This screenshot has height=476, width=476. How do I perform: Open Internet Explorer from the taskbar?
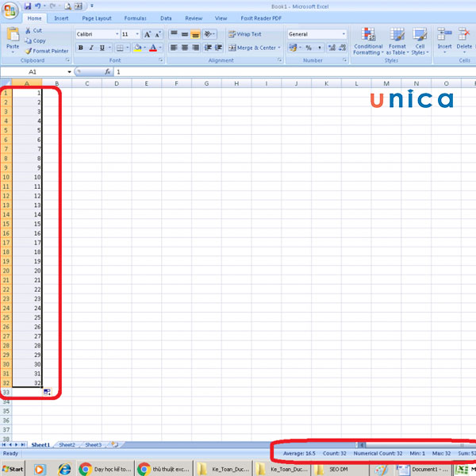pyautogui.click(x=64, y=470)
